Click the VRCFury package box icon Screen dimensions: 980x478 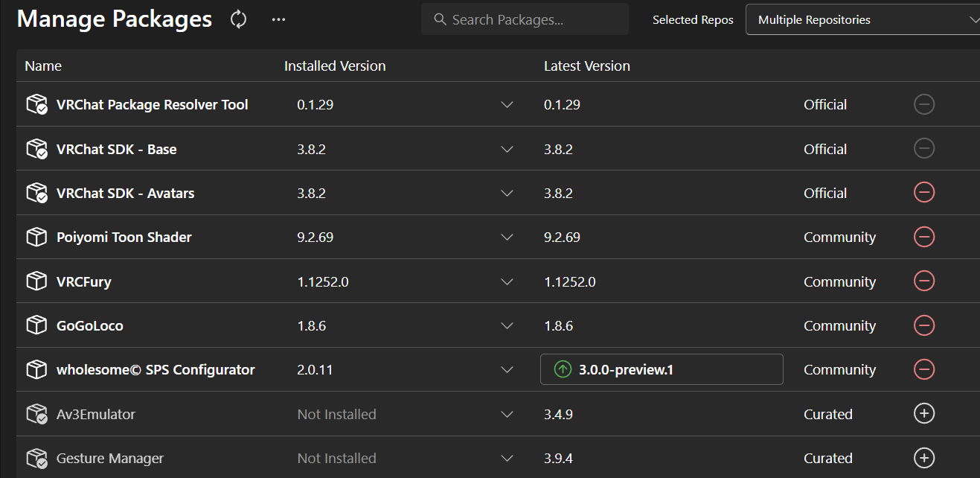tap(36, 281)
